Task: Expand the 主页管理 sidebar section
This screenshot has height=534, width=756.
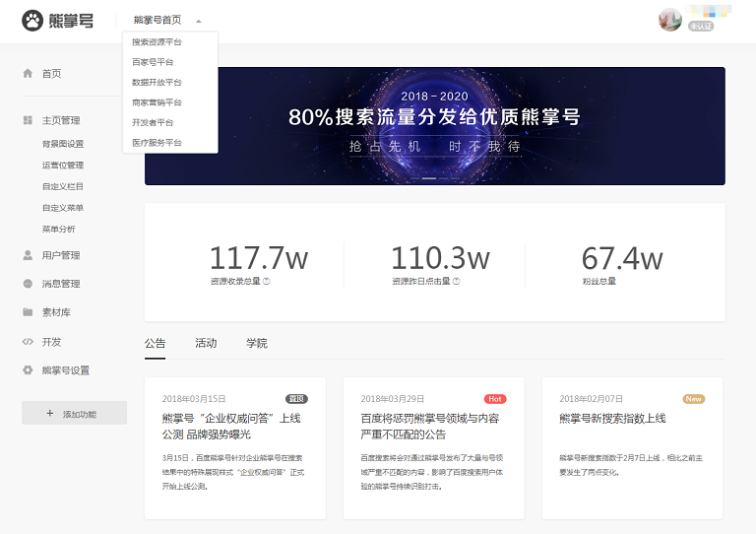Action: 61,120
